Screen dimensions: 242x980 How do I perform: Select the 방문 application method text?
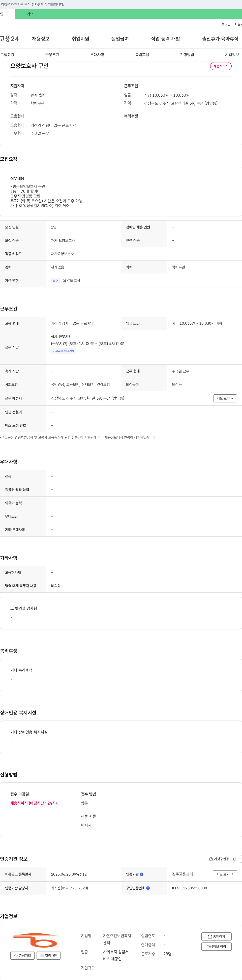click(x=84, y=803)
